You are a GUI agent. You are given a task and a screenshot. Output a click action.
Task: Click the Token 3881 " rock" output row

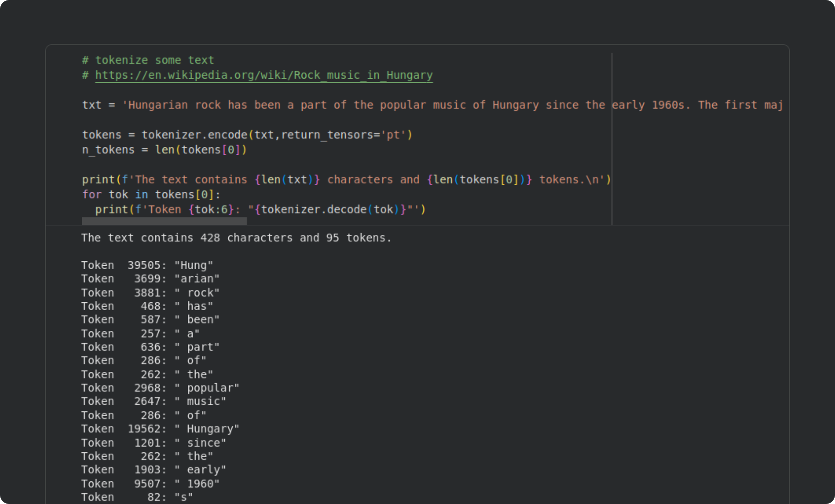tap(150, 293)
